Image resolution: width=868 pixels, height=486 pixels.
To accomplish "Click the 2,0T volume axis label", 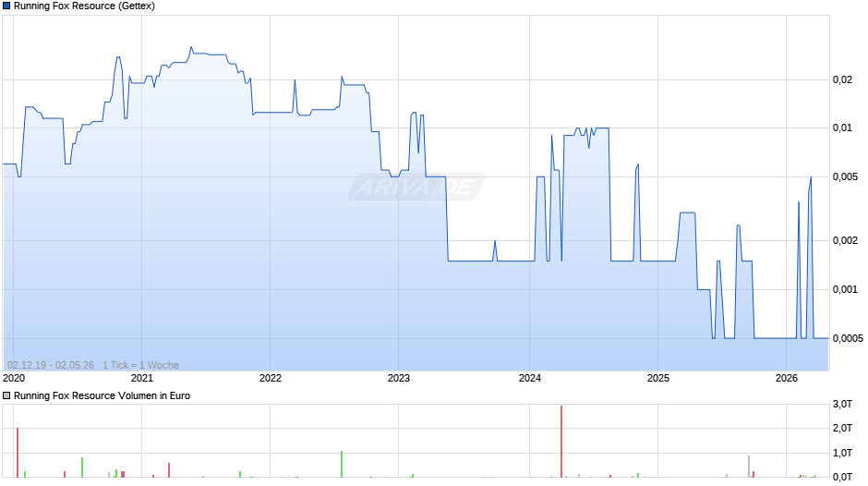I will (x=842, y=428).
